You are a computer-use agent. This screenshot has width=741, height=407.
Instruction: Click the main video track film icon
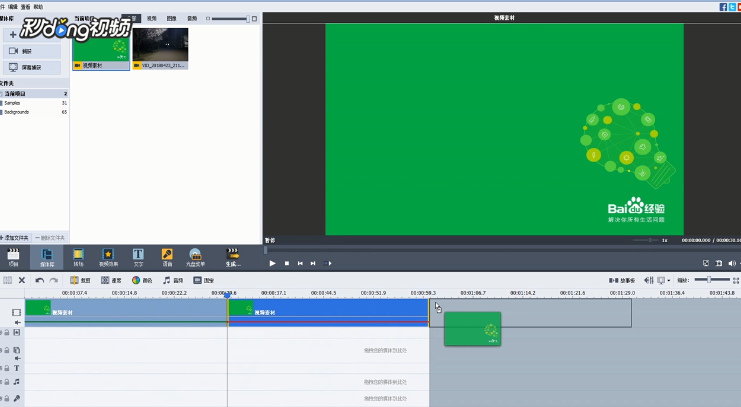(x=17, y=312)
